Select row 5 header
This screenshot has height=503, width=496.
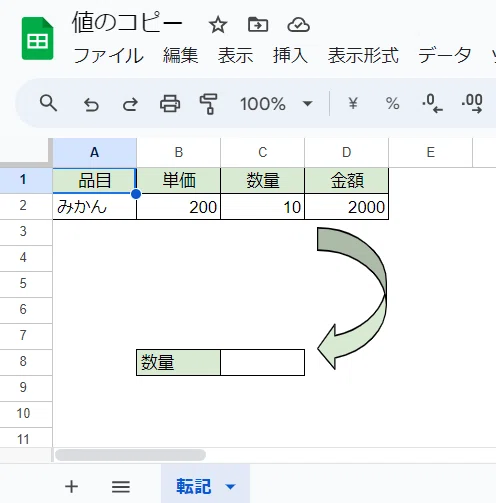[26, 284]
